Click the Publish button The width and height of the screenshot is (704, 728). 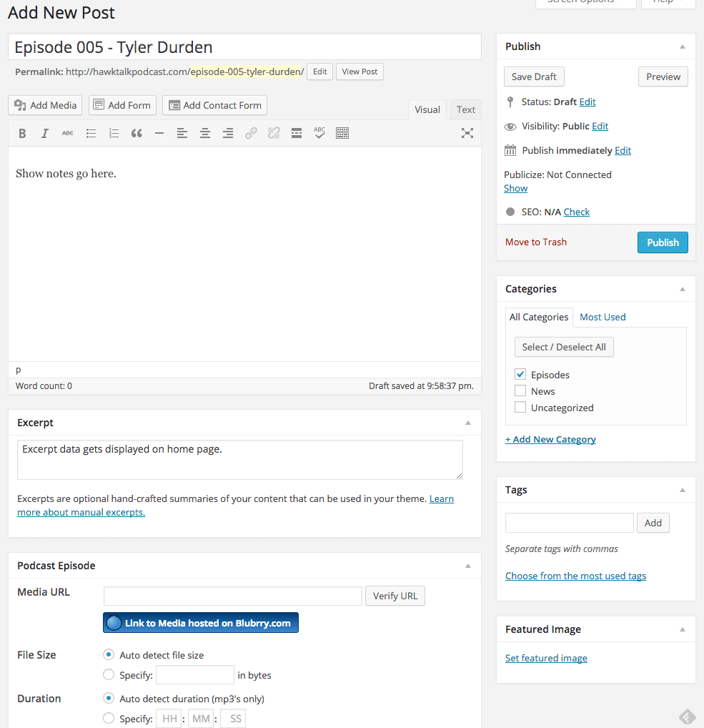(x=663, y=242)
